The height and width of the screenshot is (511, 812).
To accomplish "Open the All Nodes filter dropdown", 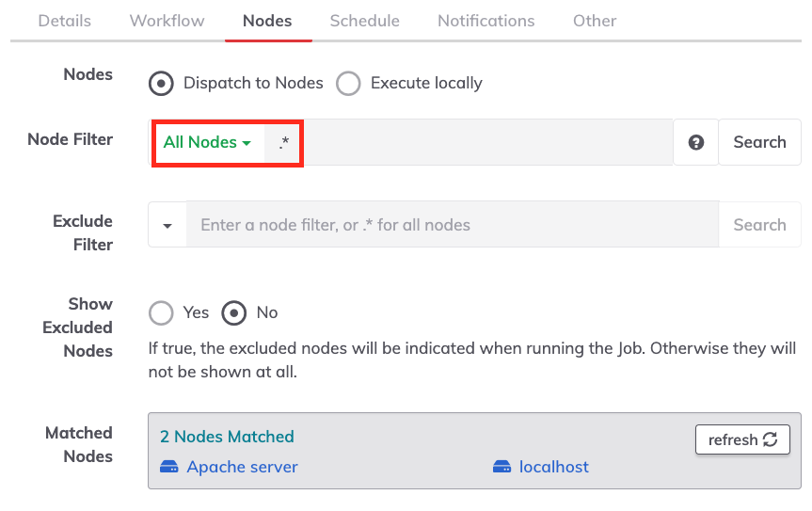I will pos(207,142).
